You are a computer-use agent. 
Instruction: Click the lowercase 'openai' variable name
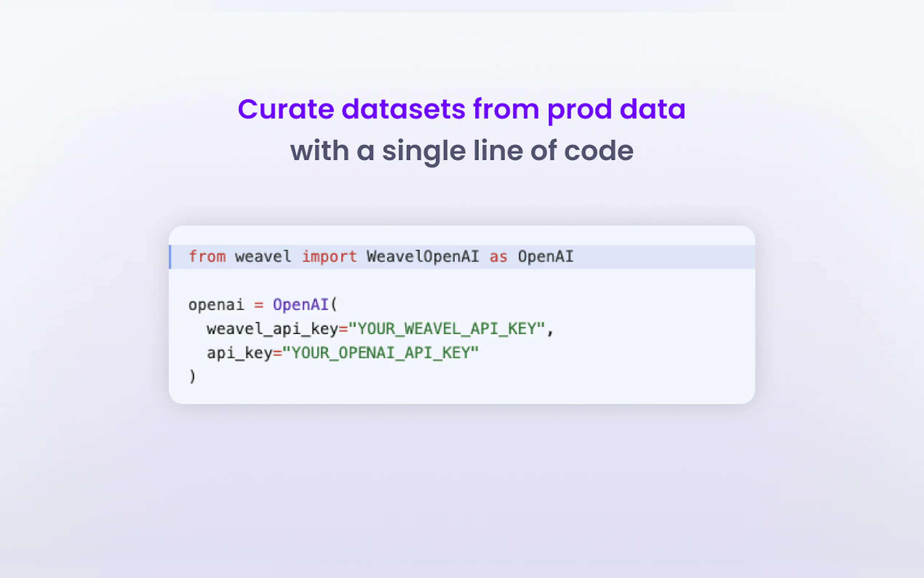(216, 305)
